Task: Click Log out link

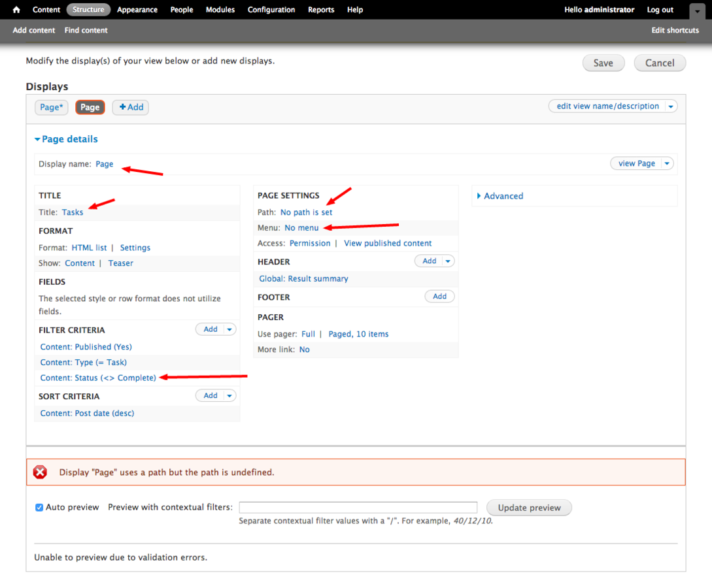Action: point(660,10)
